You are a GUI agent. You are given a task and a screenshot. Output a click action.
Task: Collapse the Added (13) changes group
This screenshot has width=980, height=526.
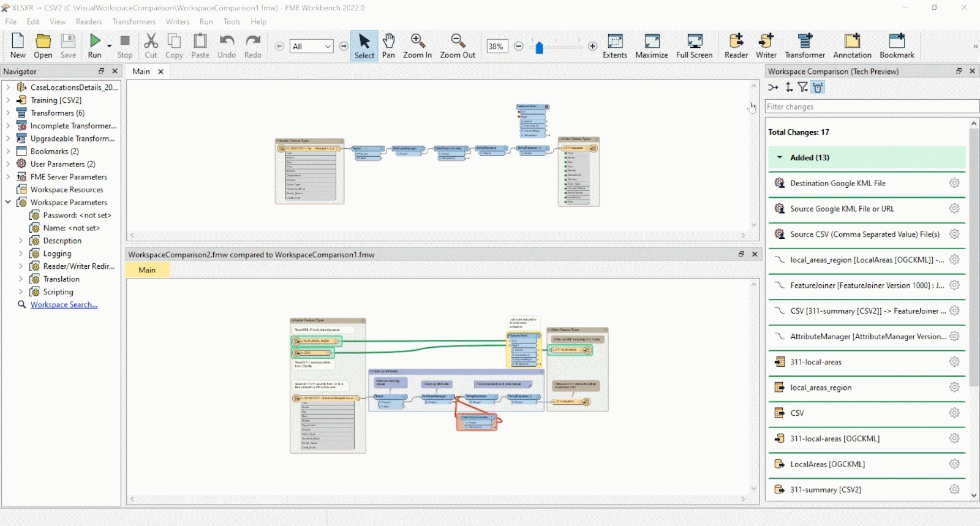click(780, 157)
